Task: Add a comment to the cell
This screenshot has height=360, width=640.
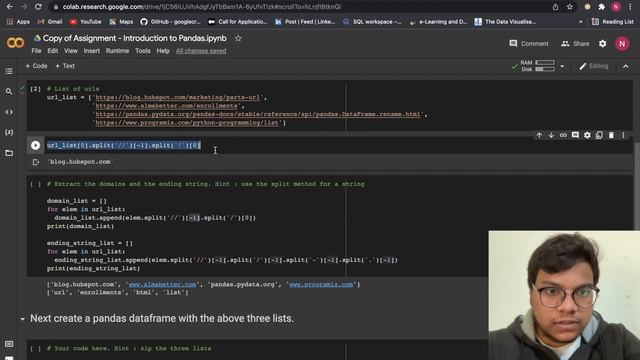Action: pos(575,135)
